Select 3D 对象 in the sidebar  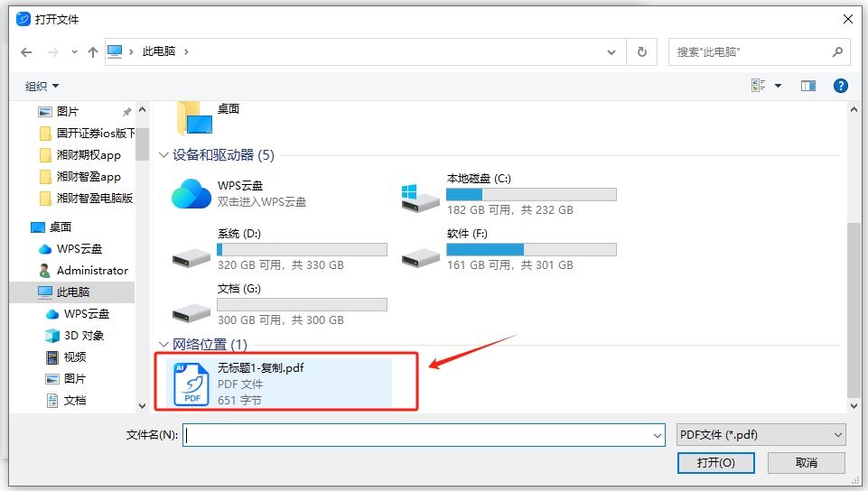click(x=75, y=336)
